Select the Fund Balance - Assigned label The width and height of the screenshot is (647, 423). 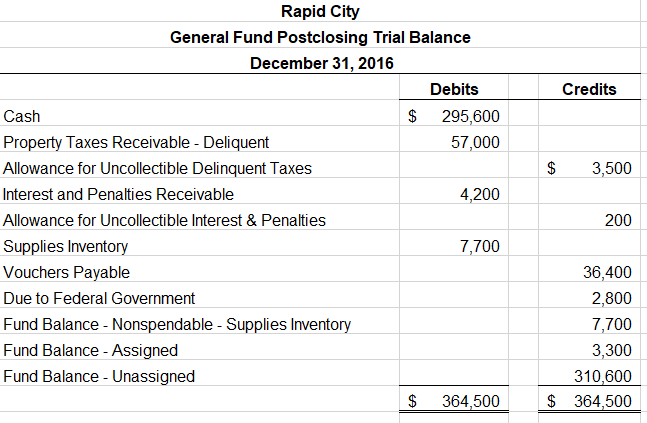pos(91,350)
